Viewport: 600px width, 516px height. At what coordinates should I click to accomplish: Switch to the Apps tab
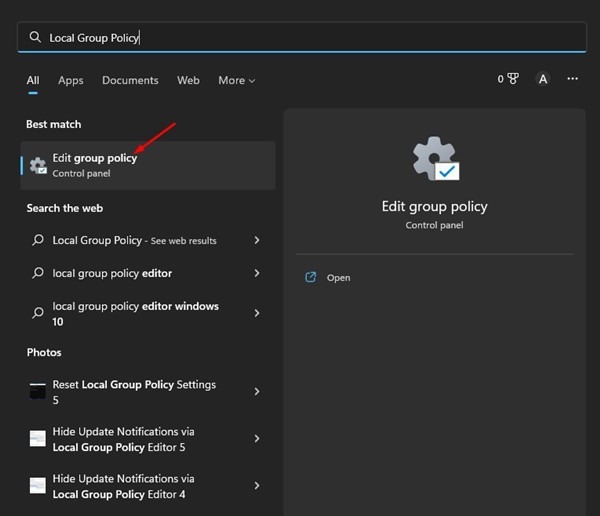point(71,80)
